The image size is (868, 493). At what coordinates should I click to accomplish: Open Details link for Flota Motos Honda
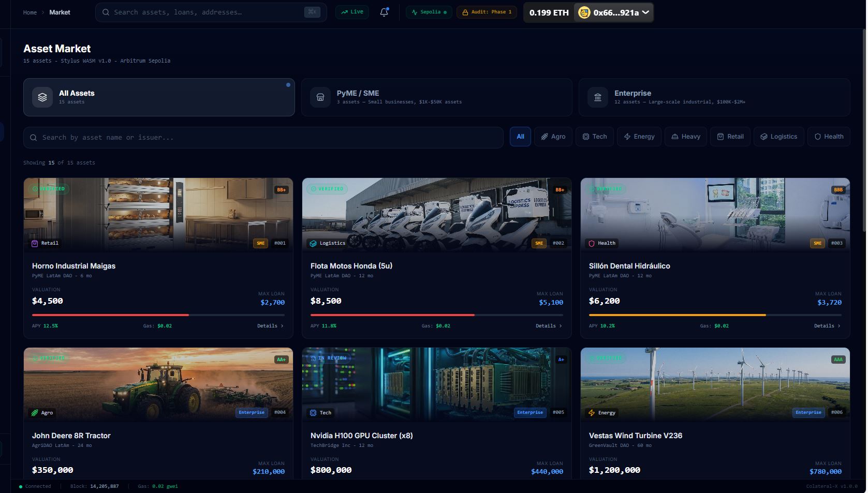[548, 326]
